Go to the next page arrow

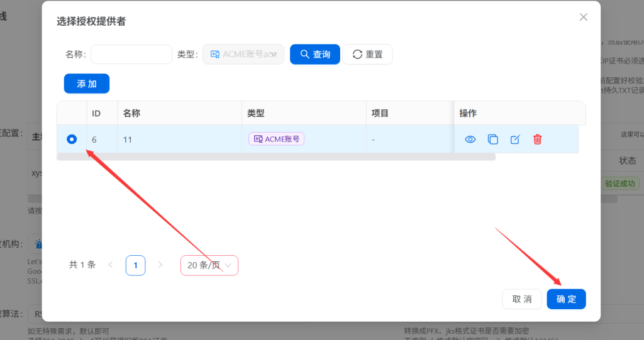tap(160, 265)
